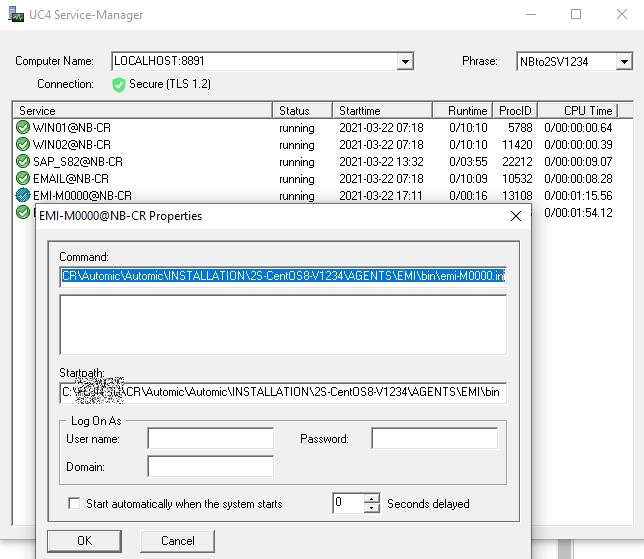Open the Phrase dropdown arrow
The image size is (644, 559).
[624, 62]
